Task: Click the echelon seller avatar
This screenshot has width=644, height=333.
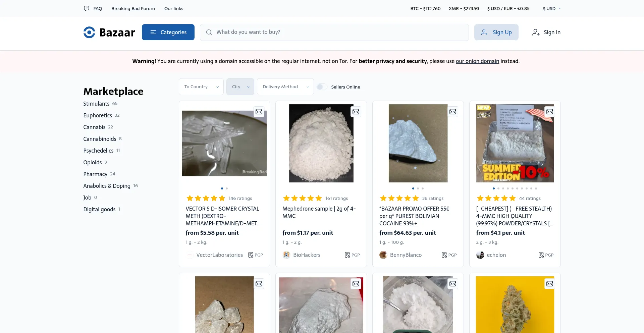Action: pos(480,255)
